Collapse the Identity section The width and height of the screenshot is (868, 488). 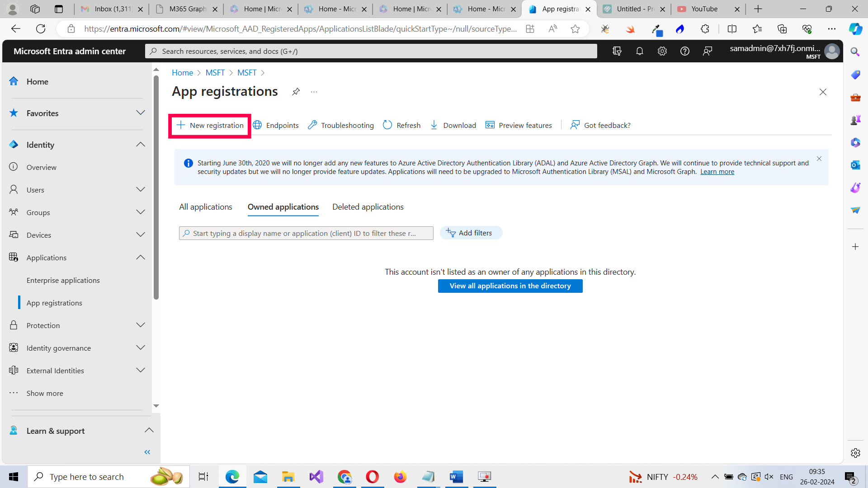click(140, 144)
